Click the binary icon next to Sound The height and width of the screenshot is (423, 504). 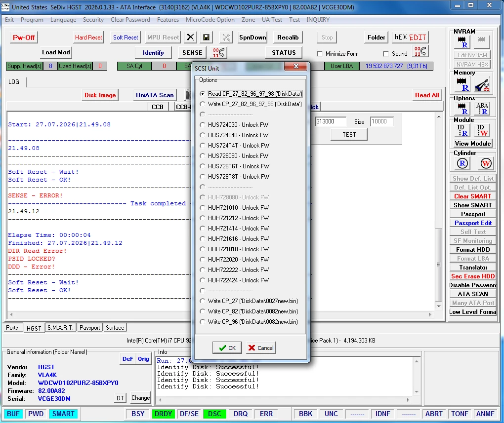(420, 51)
